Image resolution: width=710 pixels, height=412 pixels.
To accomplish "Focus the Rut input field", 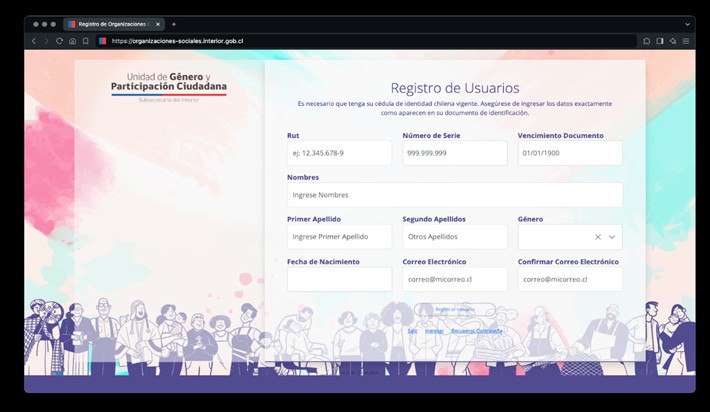I will coord(339,153).
